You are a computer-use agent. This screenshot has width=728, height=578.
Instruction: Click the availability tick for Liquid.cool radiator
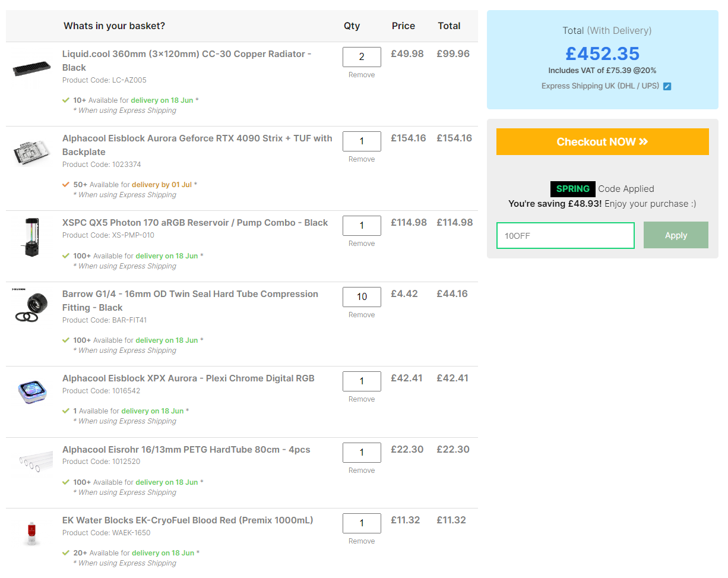tap(66, 100)
